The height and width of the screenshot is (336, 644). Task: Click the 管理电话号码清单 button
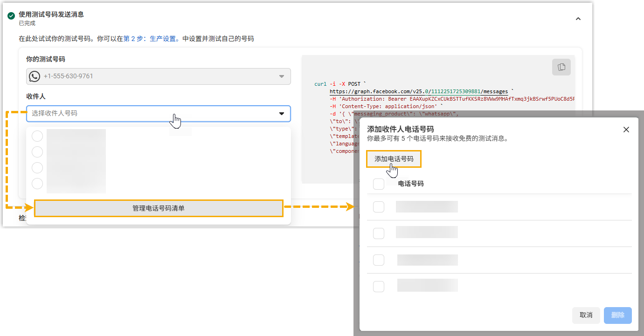click(159, 208)
